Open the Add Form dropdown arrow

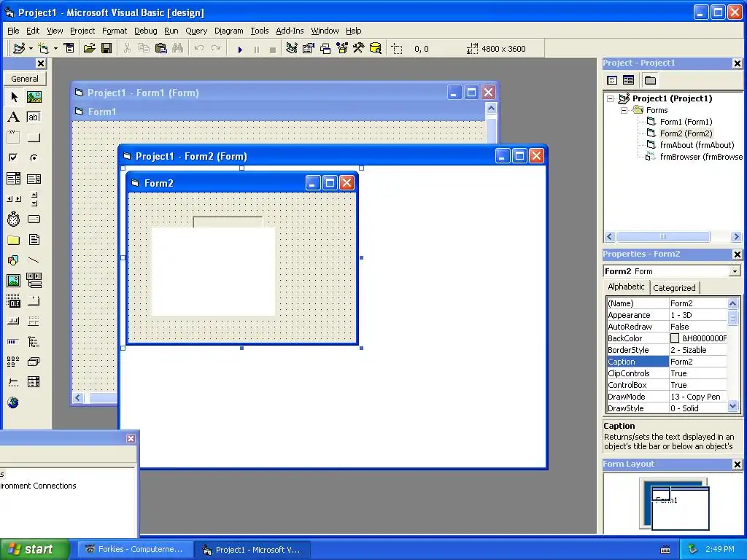coord(55,49)
